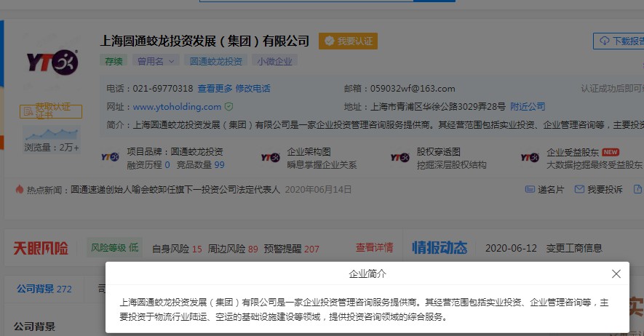Screen dimensions: 644x336
Task: Click YTO icon beside 项目品牌
Action: [110, 157]
